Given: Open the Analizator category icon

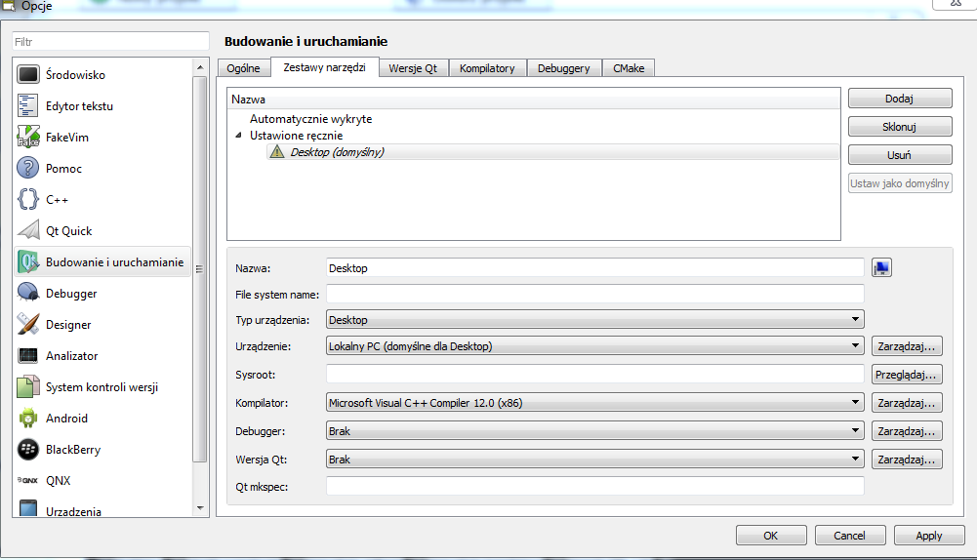Looking at the screenshot, I should coord(27,356).
